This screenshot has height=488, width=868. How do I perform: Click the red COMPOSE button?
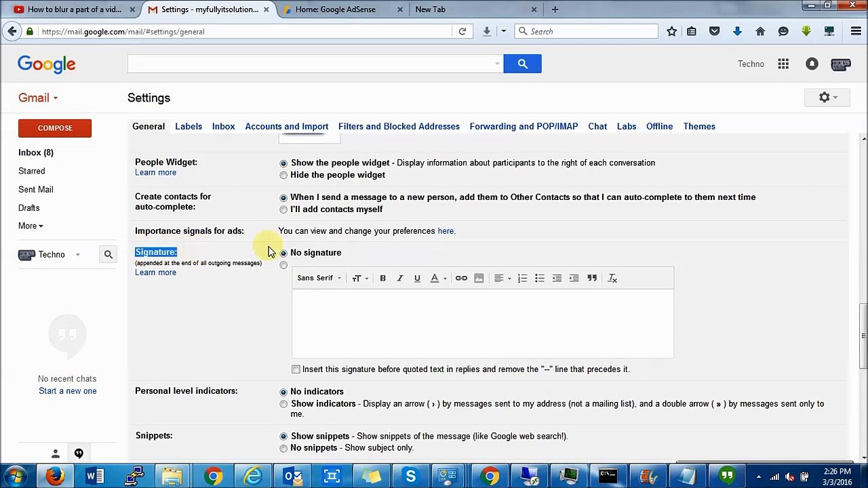(55, 128)
